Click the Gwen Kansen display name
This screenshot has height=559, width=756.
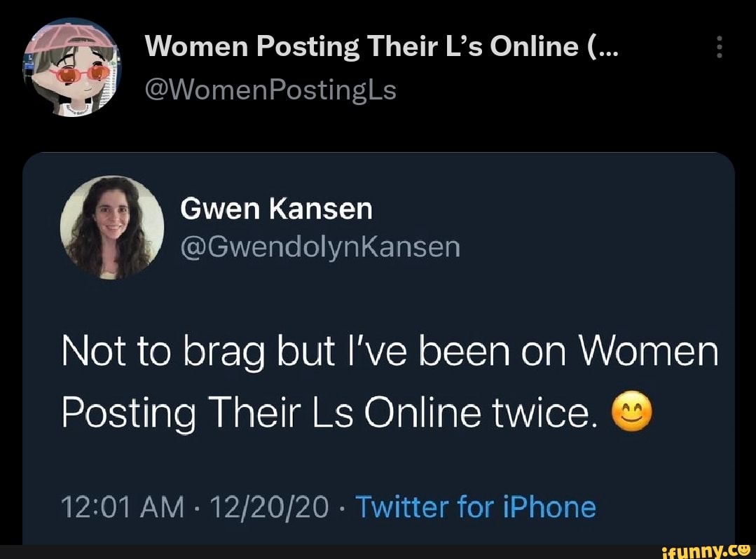(277, 208)
